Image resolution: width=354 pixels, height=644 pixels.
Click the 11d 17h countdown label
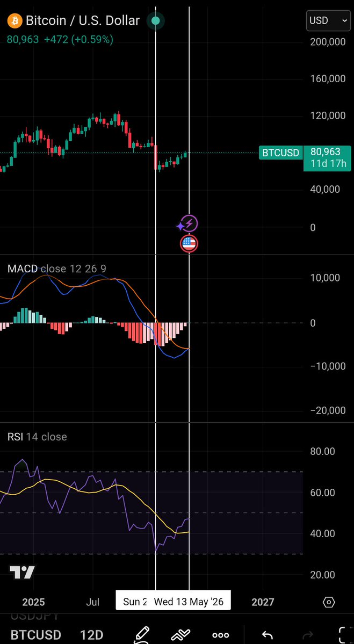click(x=329, y=164)
